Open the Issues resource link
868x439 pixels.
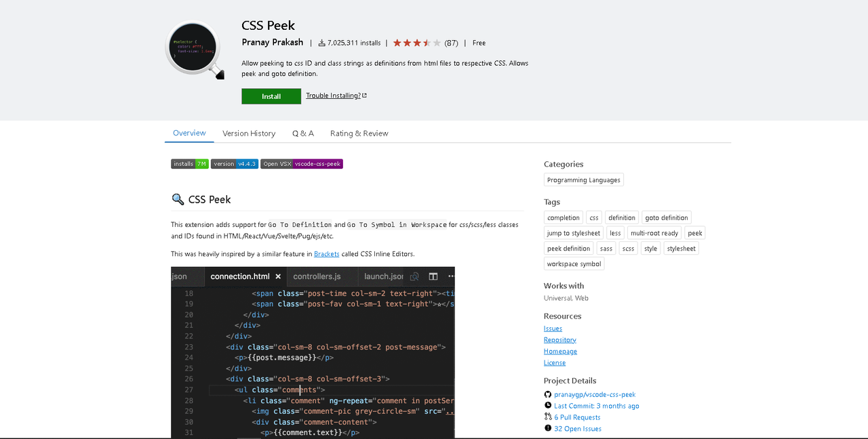click(553, 329)
